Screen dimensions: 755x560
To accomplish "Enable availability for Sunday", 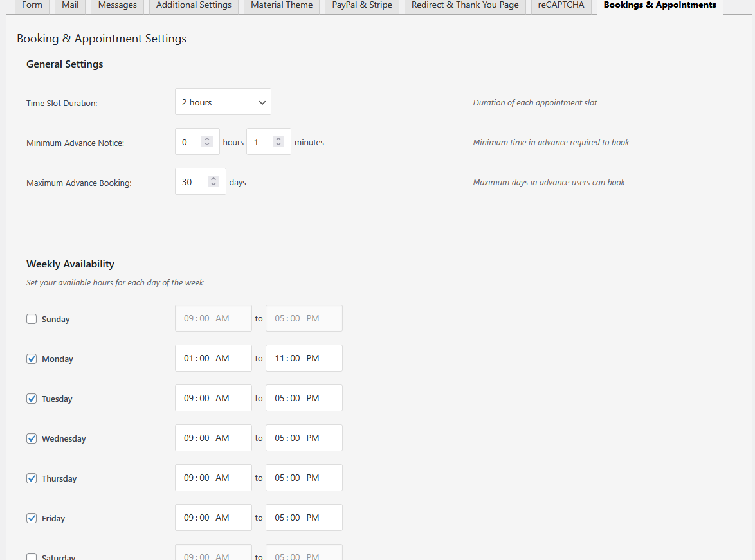I will [x=32, y=318].
